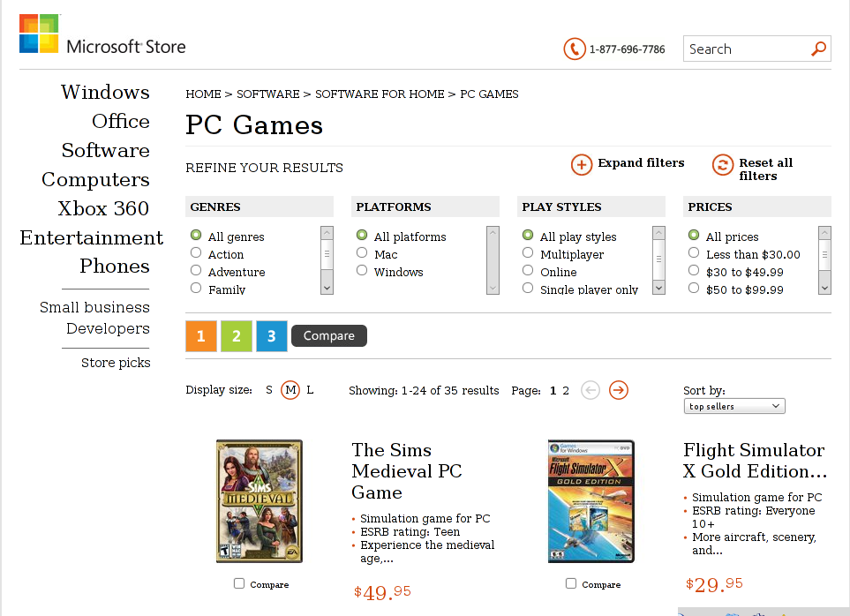Viewport: 850px width, 616px height.
Task: Select medium display size M
Action: 290,389
